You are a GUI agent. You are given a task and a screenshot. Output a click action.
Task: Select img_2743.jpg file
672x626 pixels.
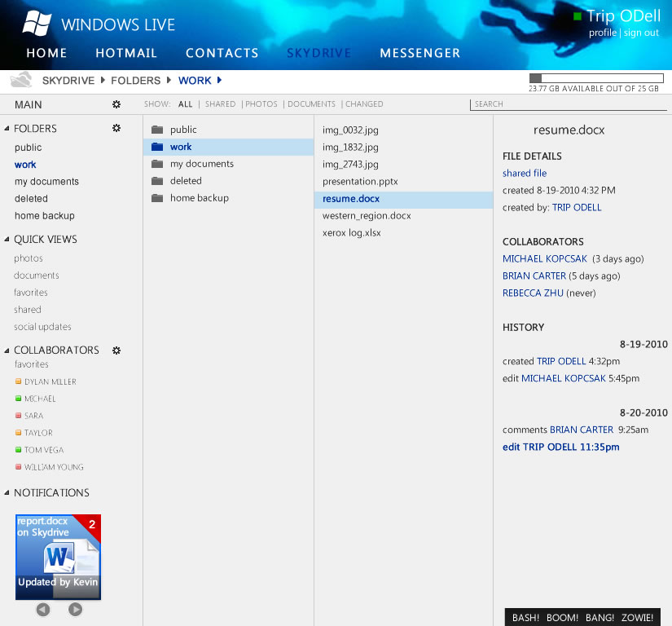[350, 164]
